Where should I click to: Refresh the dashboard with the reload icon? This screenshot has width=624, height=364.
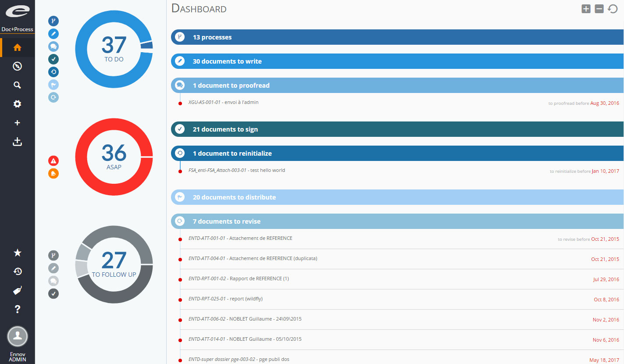pyautogui.click(x=613, y=9)
